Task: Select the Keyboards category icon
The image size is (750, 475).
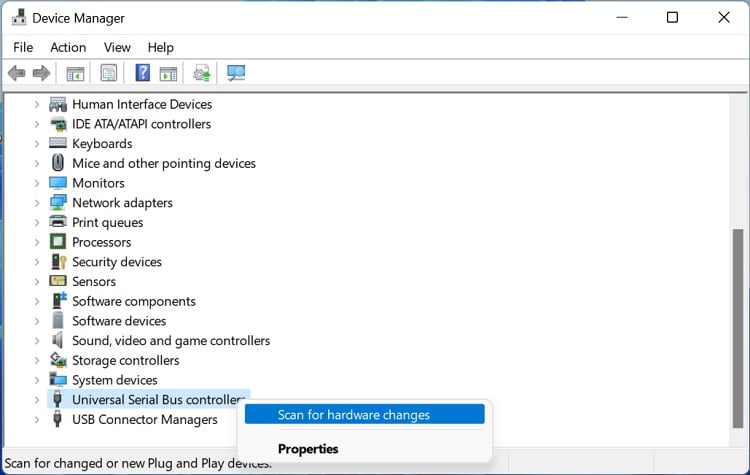Action: [x=58, y=143]
